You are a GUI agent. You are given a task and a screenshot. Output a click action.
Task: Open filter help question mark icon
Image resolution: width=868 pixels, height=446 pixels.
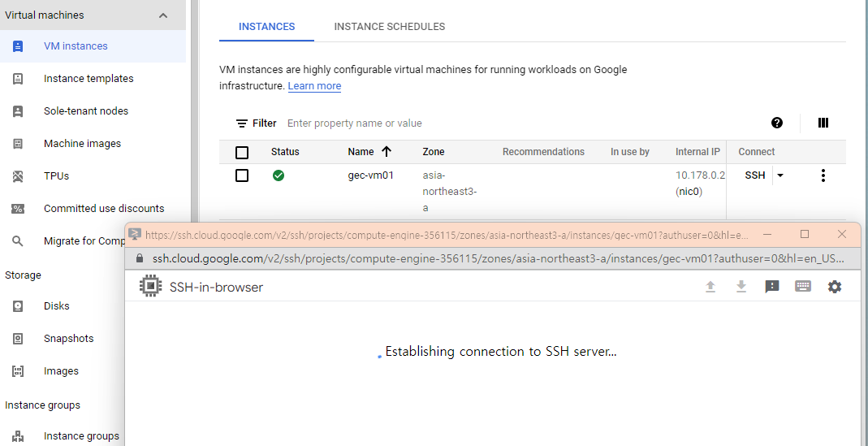click(x=777, y=123)
